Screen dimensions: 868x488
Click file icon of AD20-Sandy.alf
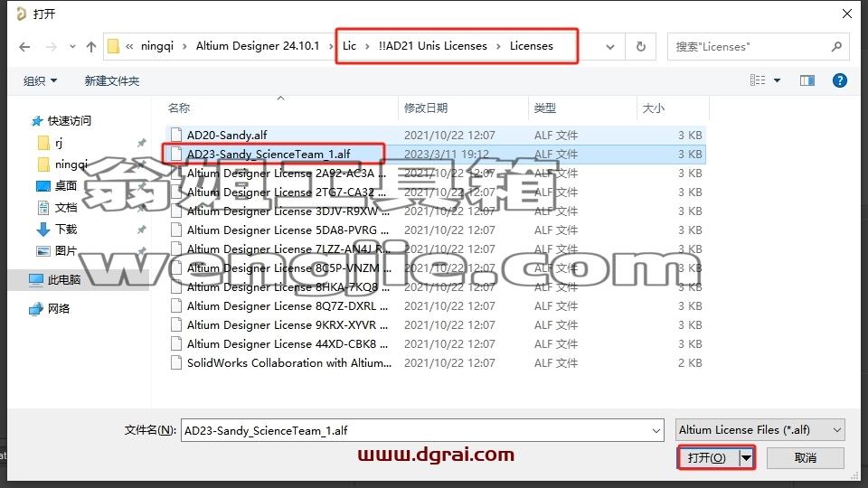click(176, 135)
